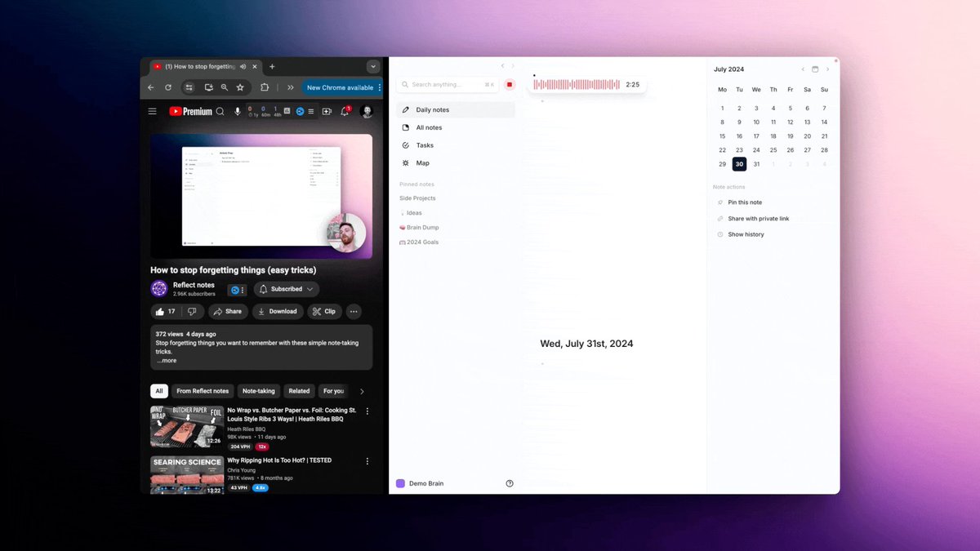Click the Chrome back arrow
The width and height of the screenshot is (980, 551).
pos(150,87)
